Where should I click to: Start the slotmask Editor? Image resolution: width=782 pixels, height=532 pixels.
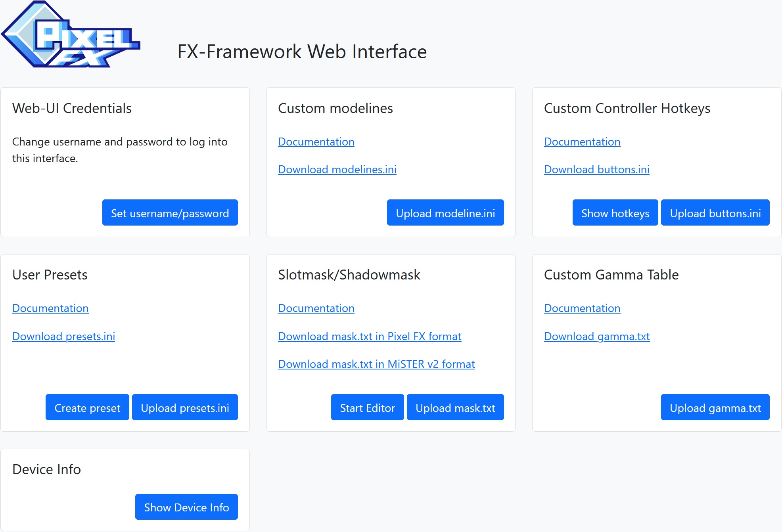click(368, 408)
